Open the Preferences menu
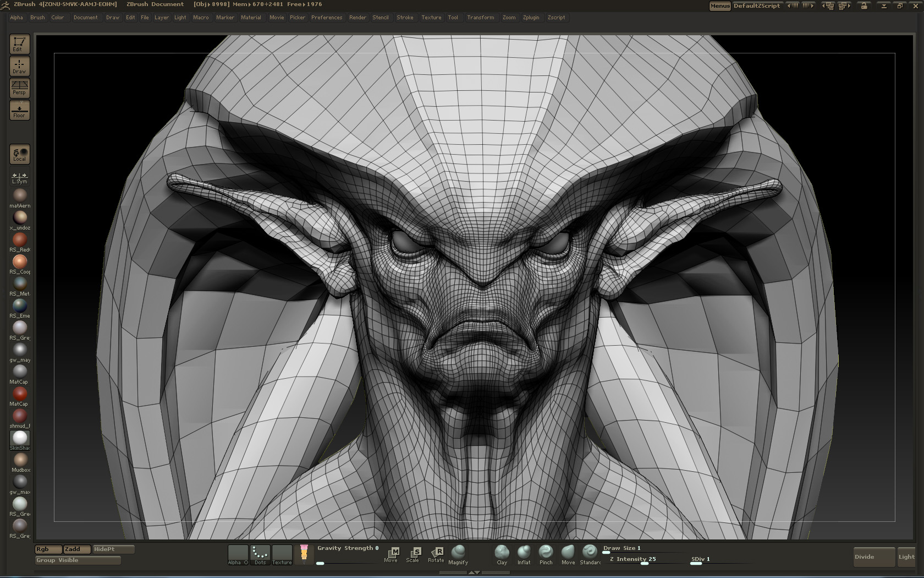924x578 pixels. (327, 18)
